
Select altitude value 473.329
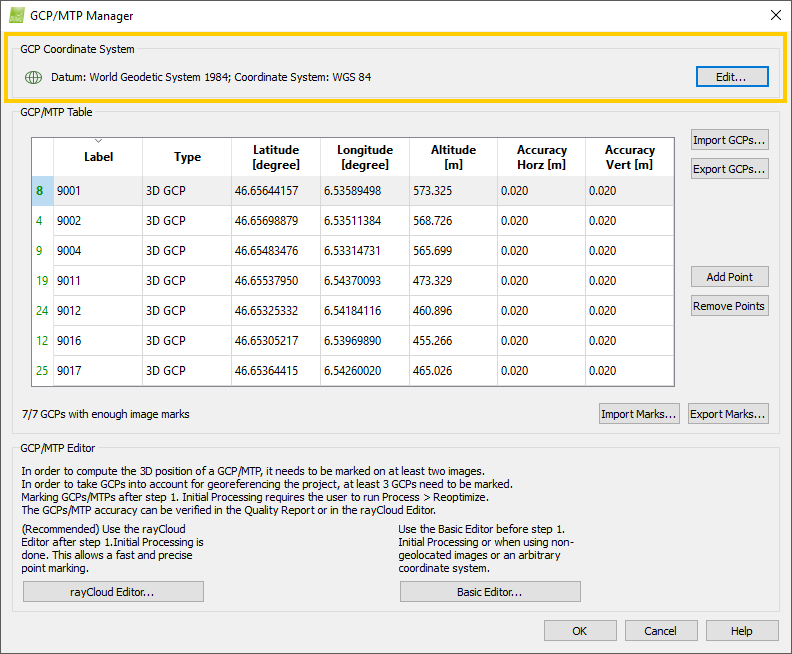[453, 280]
